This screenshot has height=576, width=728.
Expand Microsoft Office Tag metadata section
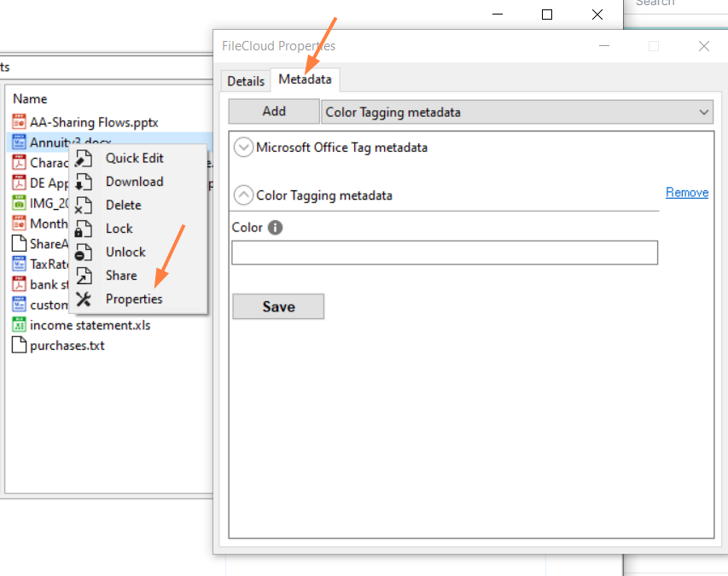coord(243,148)
